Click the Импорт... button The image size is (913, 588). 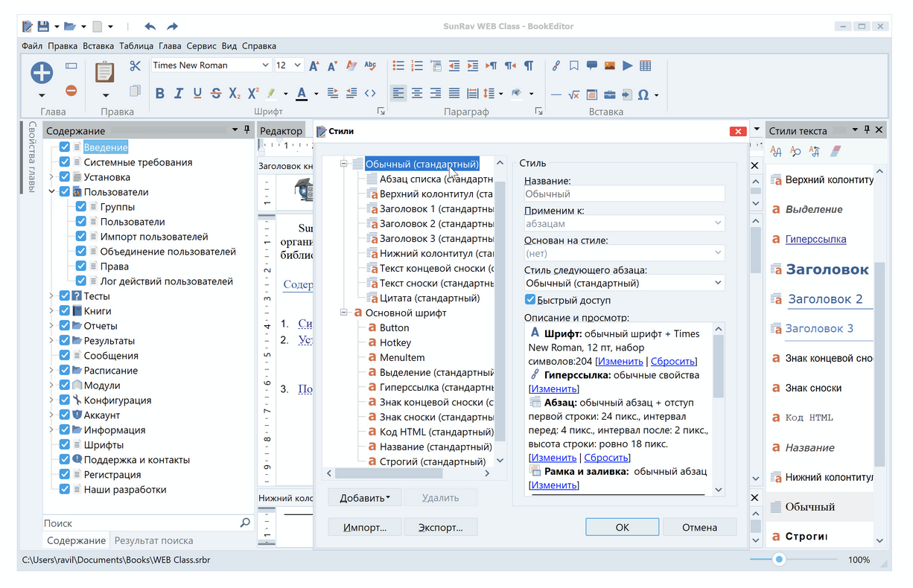click(x=365, y=527)
